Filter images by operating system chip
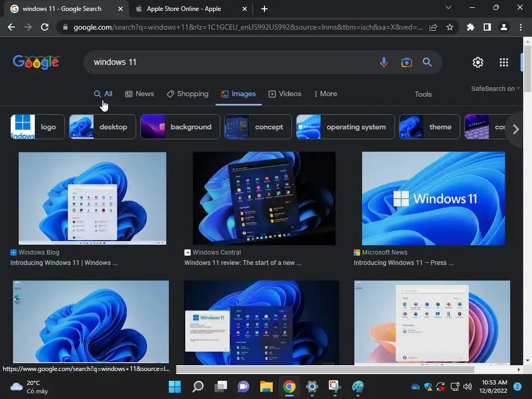 tap(345, 127)
